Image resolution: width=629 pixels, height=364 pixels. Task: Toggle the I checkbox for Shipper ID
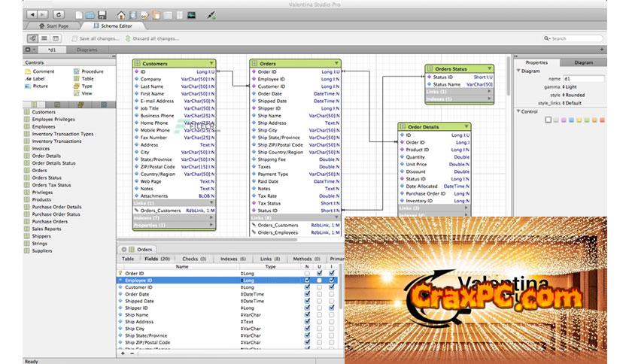tap(332, 308)
